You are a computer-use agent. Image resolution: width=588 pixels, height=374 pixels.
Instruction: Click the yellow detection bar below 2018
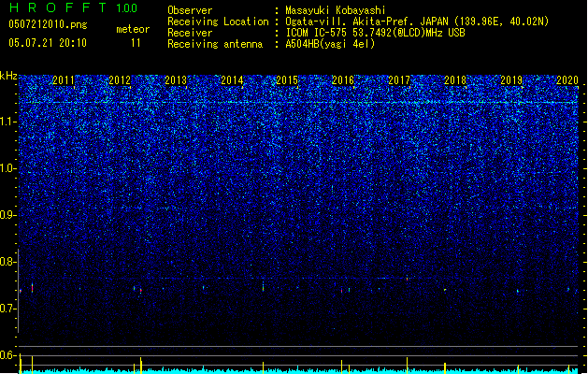(445, 368)
